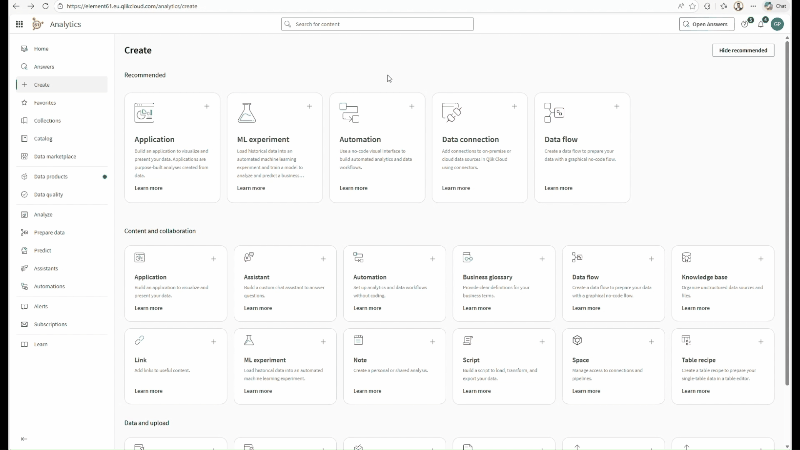Select the large ML experiment flask icon
The height and width of the screenshot is (450, 800).
tap(246, 113)
